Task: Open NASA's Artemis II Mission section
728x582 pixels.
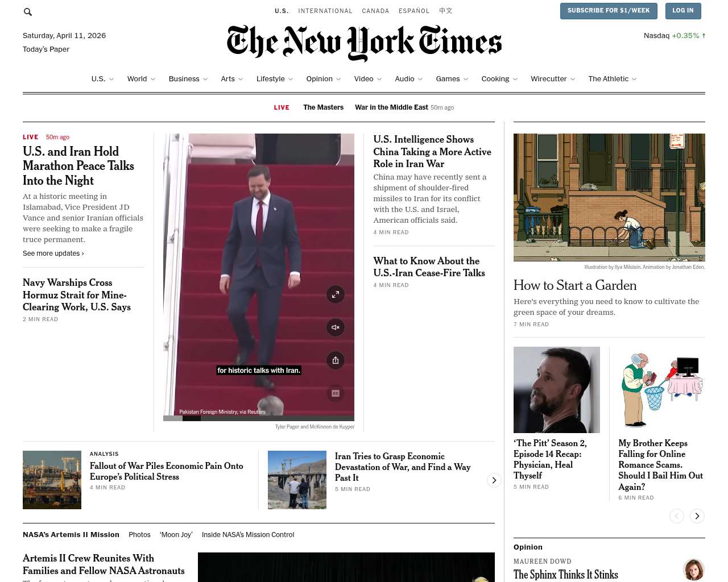Action: click(71, 535)
